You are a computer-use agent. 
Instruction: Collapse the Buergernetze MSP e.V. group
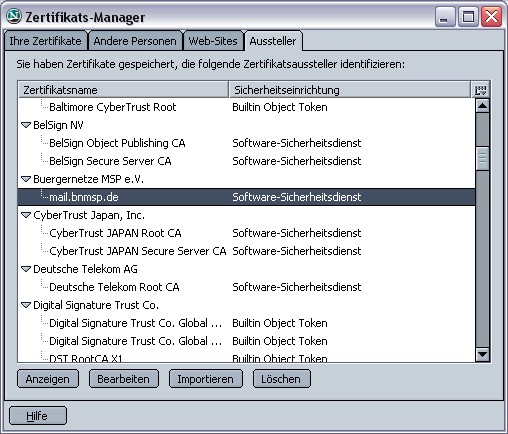(x=26, y=179)
